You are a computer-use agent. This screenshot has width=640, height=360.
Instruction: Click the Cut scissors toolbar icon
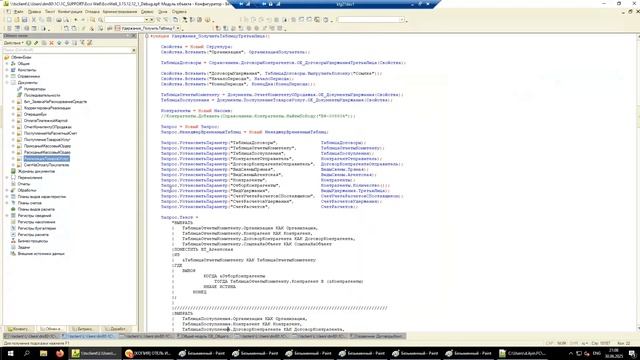(34, 20)
